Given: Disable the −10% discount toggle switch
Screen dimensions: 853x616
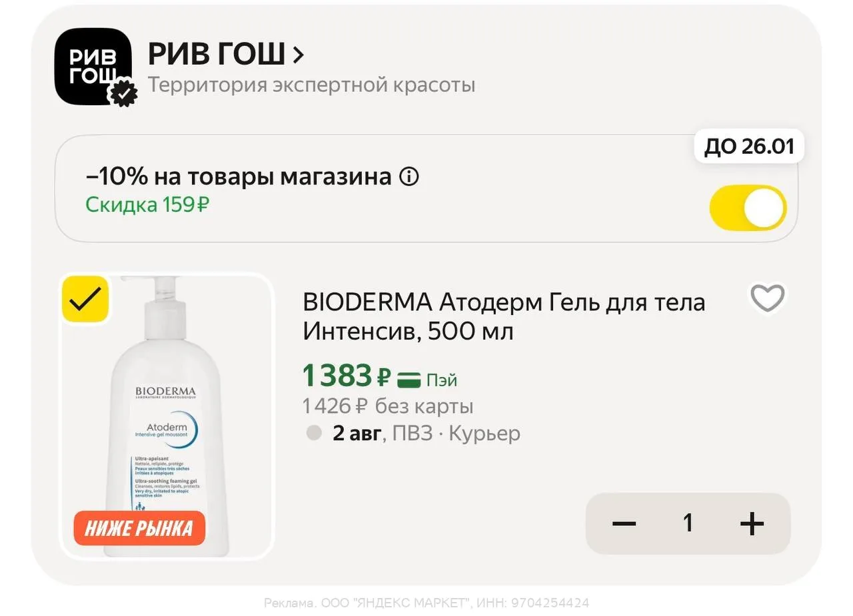Looking at the screenshot, I should click(748, 208).
